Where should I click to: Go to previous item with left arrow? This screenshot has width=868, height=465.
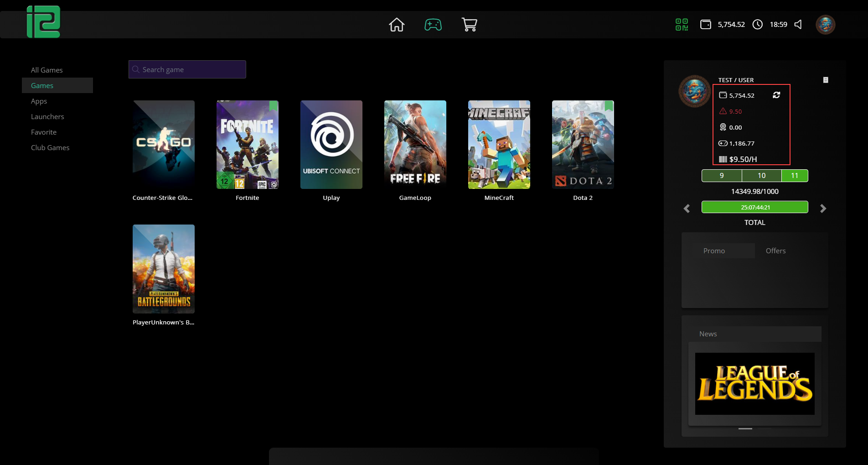tap(687, 209)
